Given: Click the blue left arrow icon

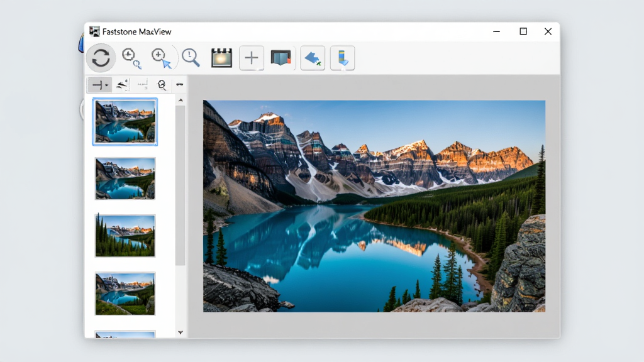Looking at the screenshot, I should click(x=313, y=58).
